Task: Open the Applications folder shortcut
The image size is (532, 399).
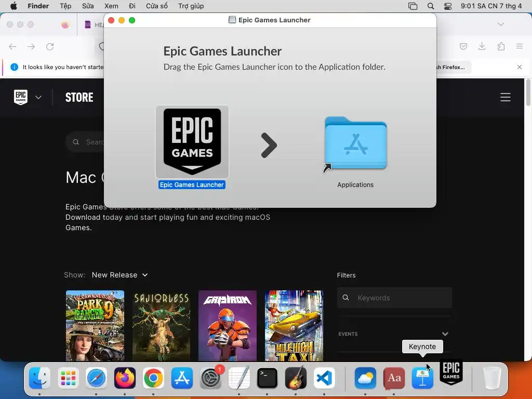Action: click(355, 144)
